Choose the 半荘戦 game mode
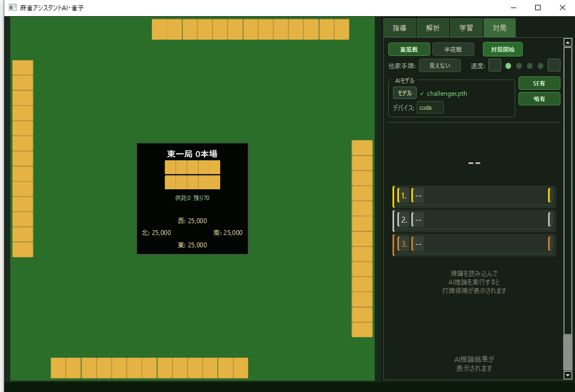The height and width of the screenshot is (392, 575). coord(453,49)
